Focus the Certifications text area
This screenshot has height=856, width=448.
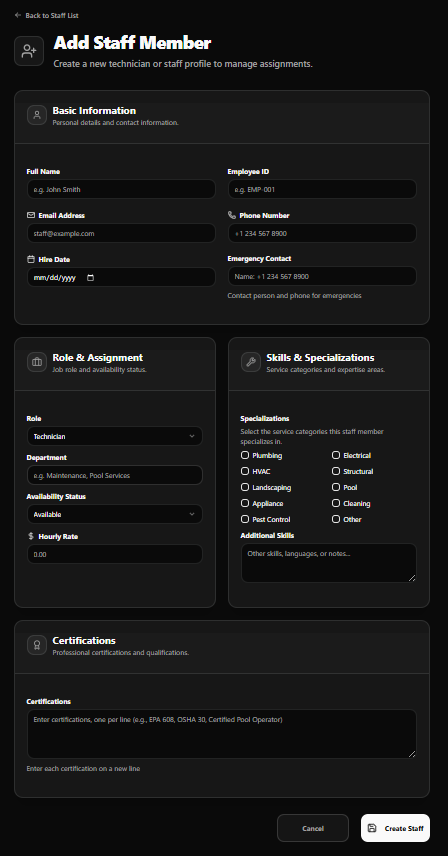pos(222,734)
